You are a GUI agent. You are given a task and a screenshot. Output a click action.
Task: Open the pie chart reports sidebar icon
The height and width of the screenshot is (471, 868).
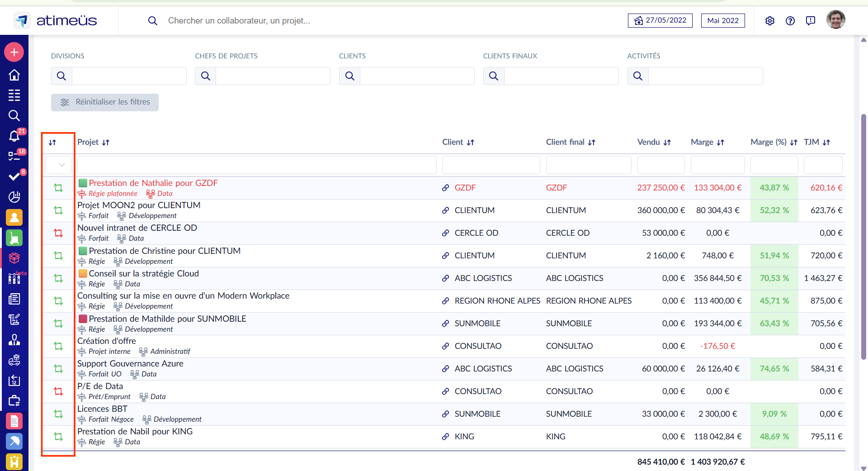[14, 197]
